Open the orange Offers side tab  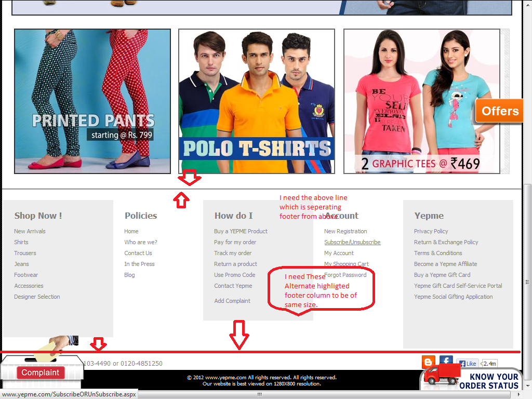[499, 111]
